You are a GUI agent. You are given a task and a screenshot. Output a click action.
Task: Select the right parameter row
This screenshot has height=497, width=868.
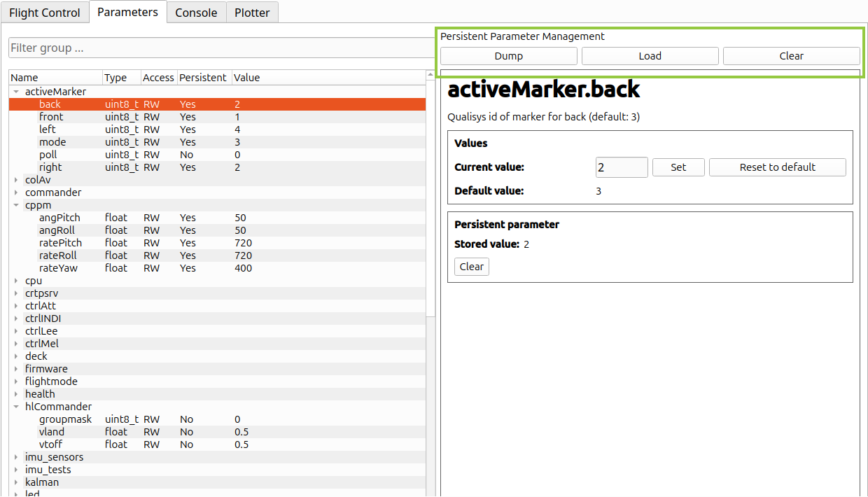tap(217, 167)
